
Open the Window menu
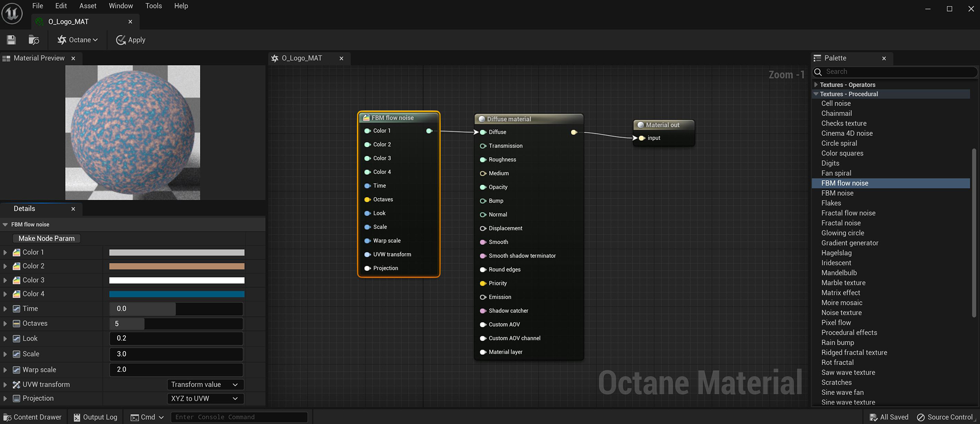pos(121,6)
